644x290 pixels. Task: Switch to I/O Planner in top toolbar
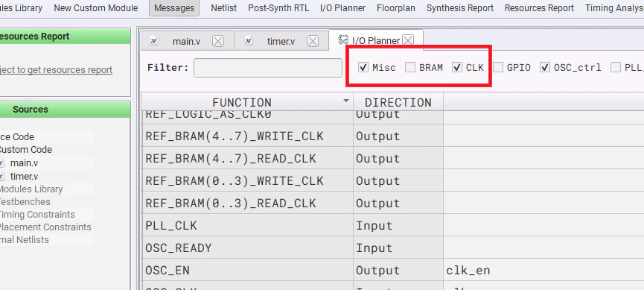point(343,7)
